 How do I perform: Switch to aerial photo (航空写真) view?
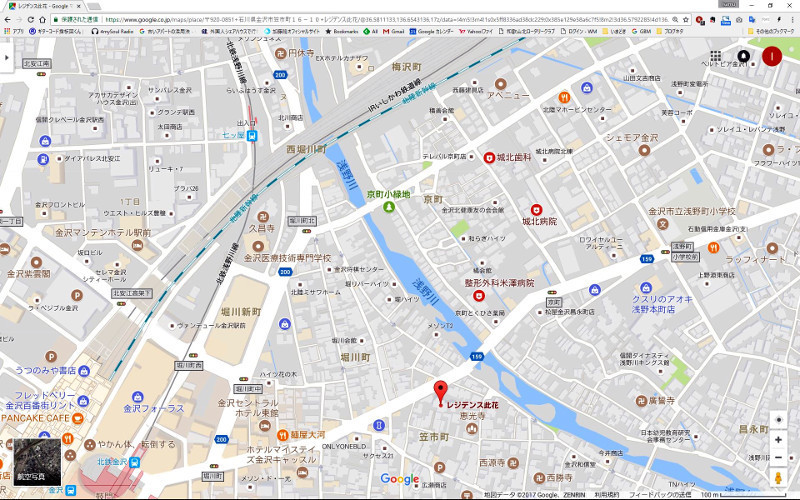(37, 462)
